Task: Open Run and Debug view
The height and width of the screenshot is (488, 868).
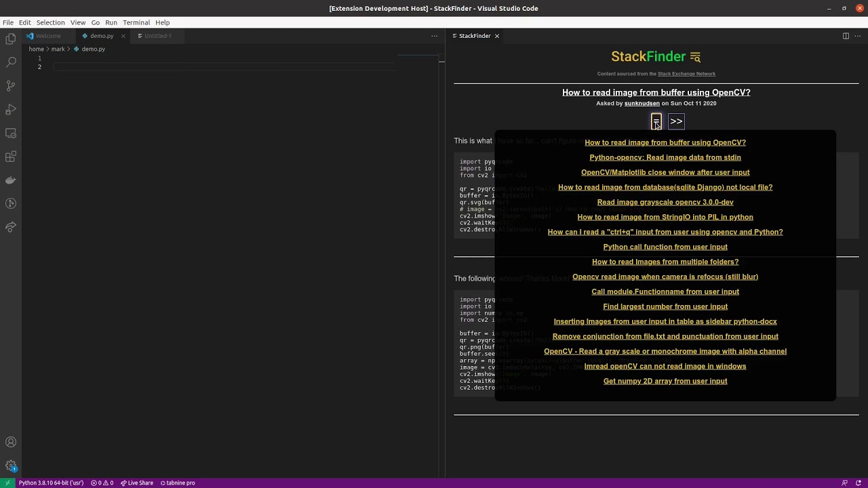Action: pyautogui.click(x=11, y=110)
